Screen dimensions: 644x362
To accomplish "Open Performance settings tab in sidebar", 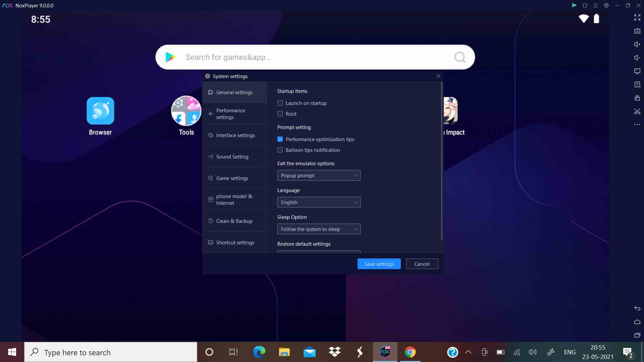I will [x=235, y=114].
